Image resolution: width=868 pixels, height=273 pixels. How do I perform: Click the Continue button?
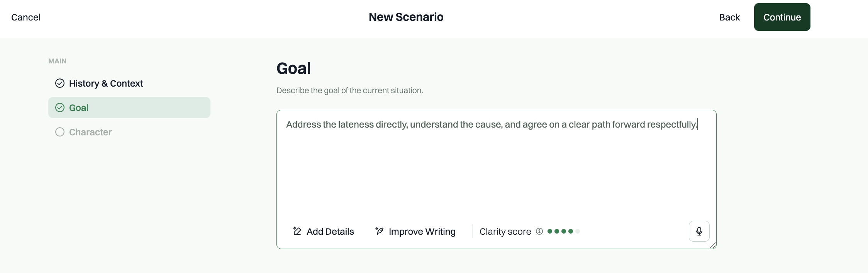tap(782, 17)
